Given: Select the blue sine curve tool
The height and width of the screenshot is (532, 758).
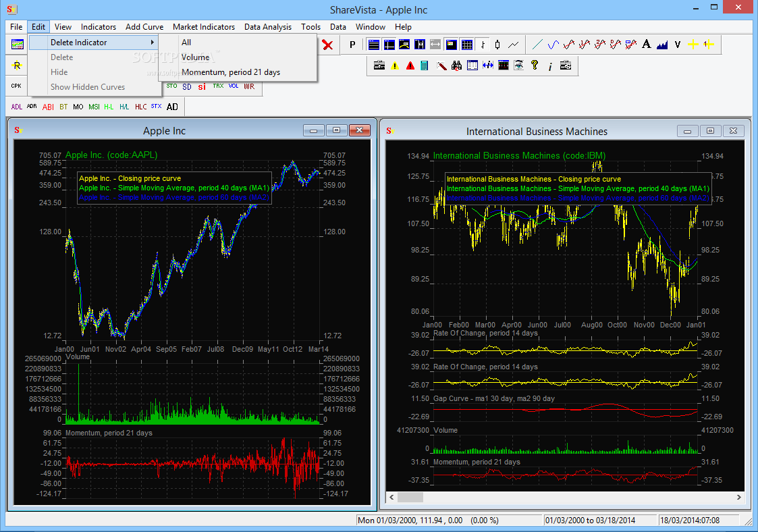Looking at the screenshot, I should pos(553,45).
